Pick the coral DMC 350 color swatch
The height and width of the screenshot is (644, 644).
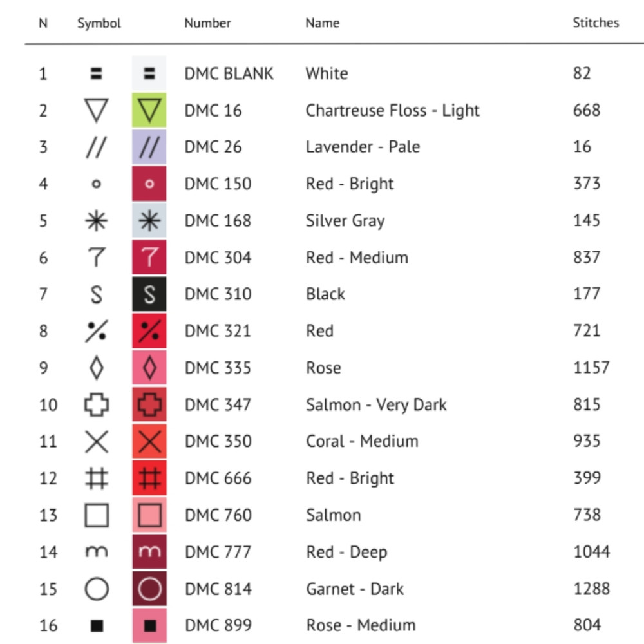pos(149,442)
